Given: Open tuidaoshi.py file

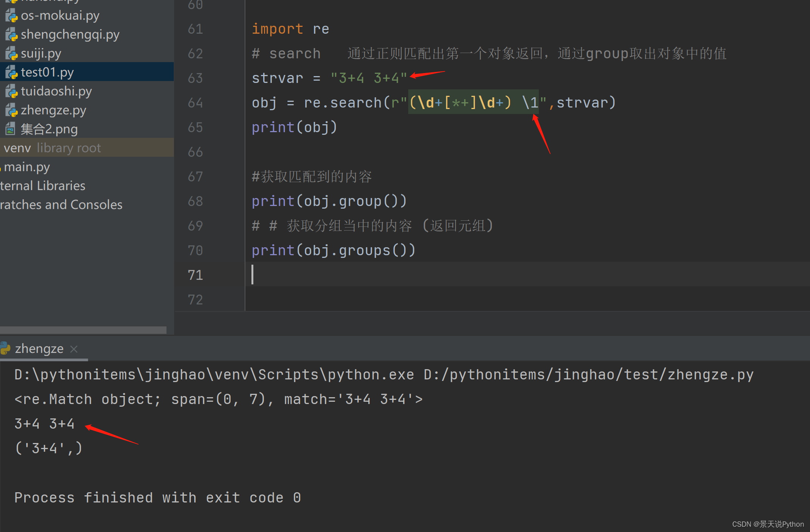Looking at the screenshot, I should tap(56, 91).
